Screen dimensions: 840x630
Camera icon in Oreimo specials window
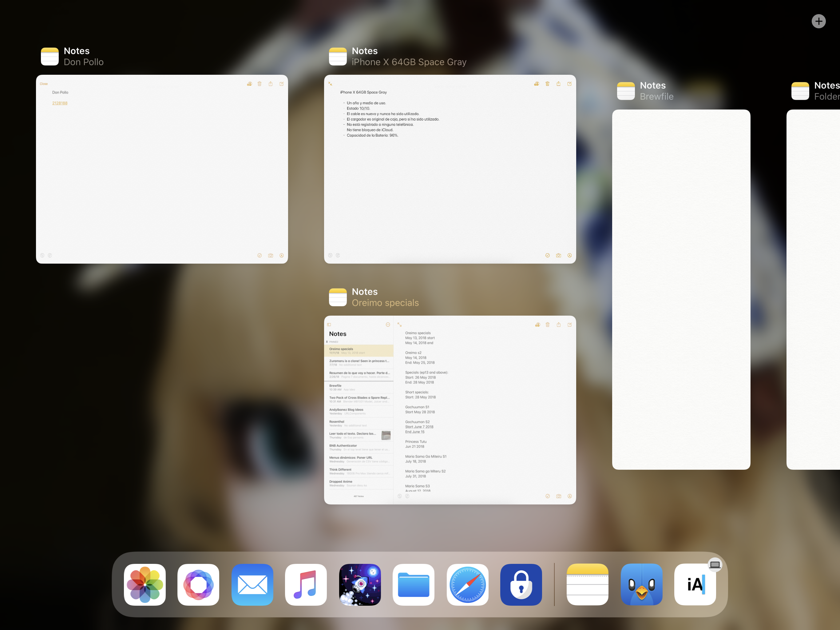[558, 496]
